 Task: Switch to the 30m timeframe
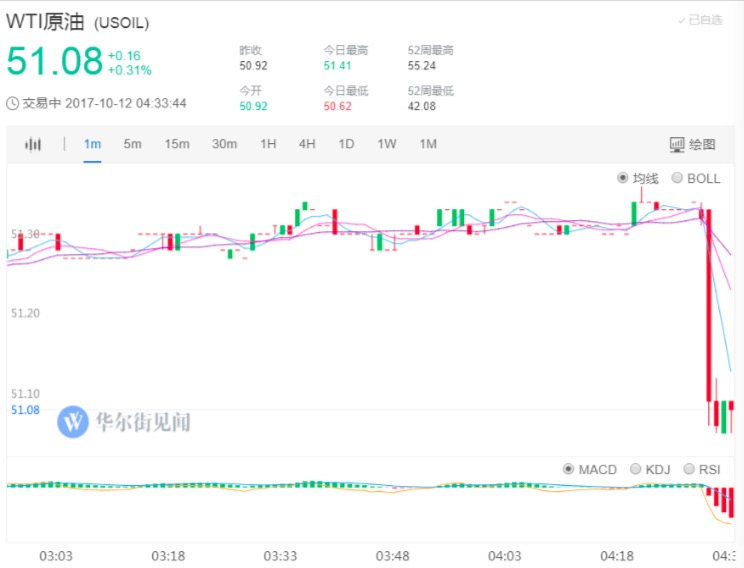224,144
